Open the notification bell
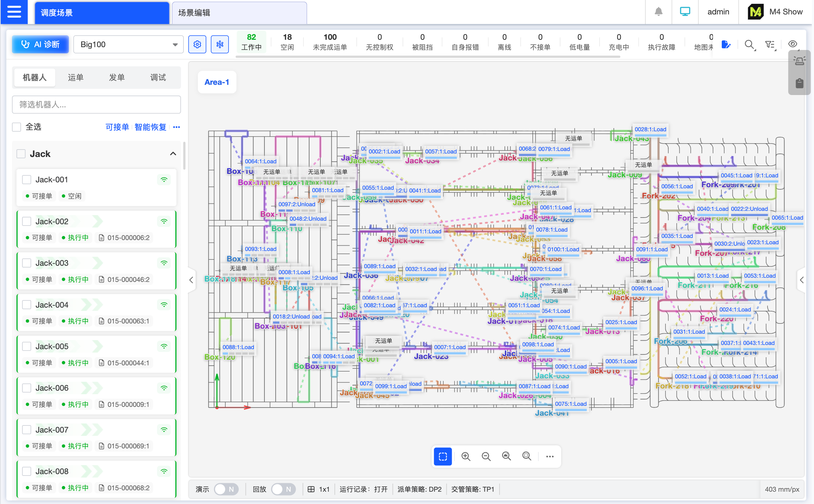This screenshot has height=504, width=814. [658, 12]
